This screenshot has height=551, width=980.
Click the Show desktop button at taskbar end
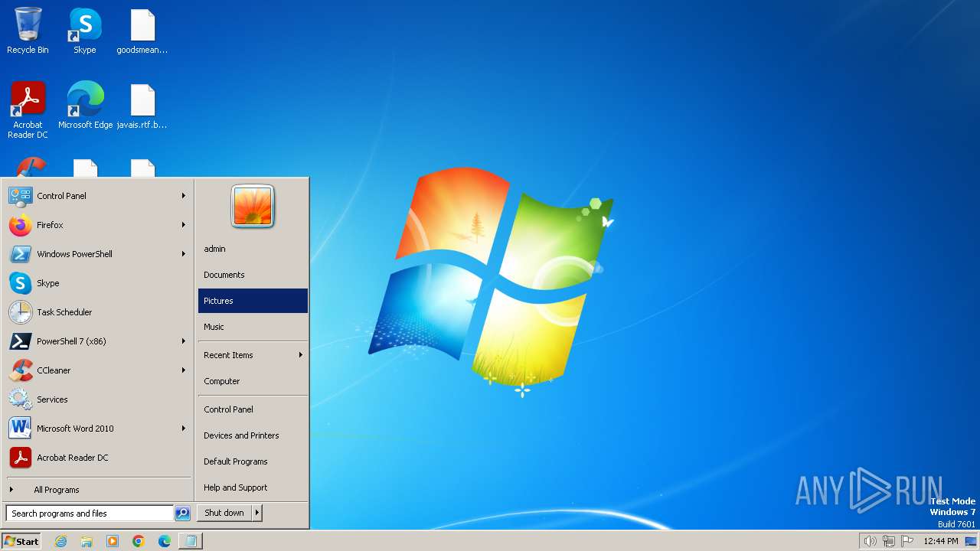(x=971, y=541)
